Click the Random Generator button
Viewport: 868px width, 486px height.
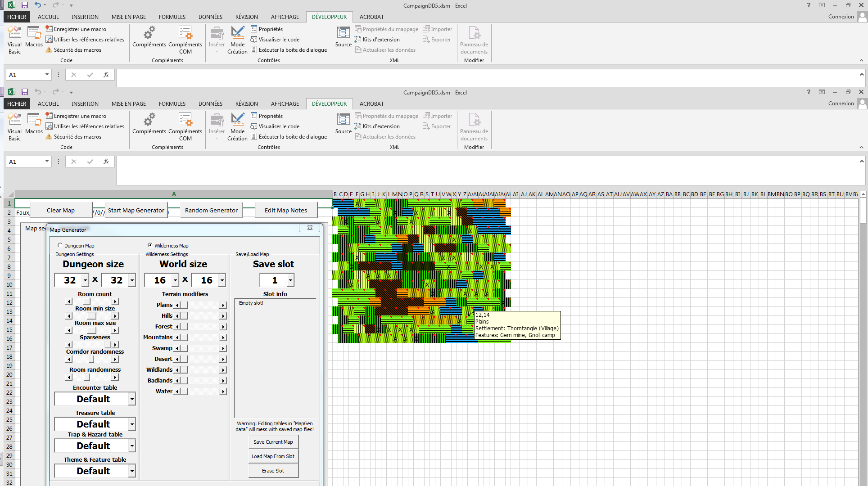coord(211,210)
